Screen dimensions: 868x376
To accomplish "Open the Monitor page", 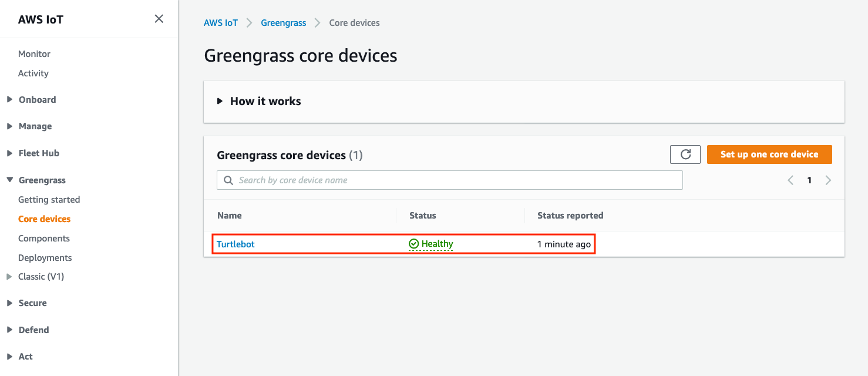I will coord(34,54).
